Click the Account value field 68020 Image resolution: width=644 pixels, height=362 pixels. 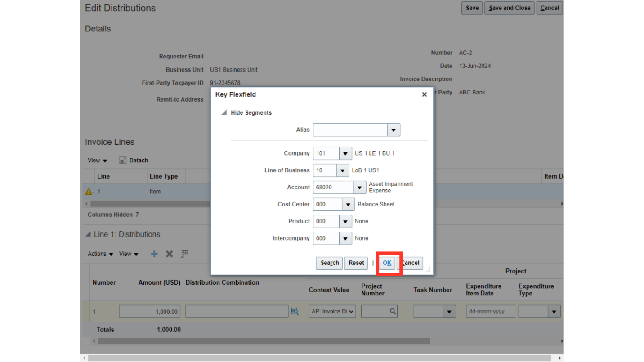click(x=333, y=188)
